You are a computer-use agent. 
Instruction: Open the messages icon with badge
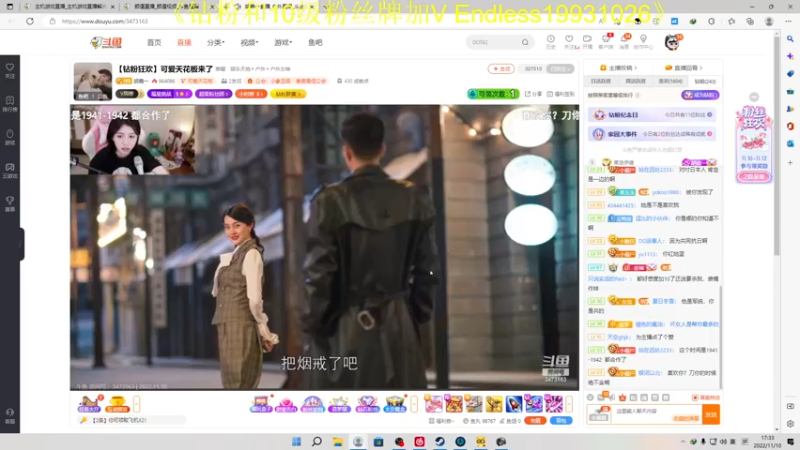click(624, 41)
